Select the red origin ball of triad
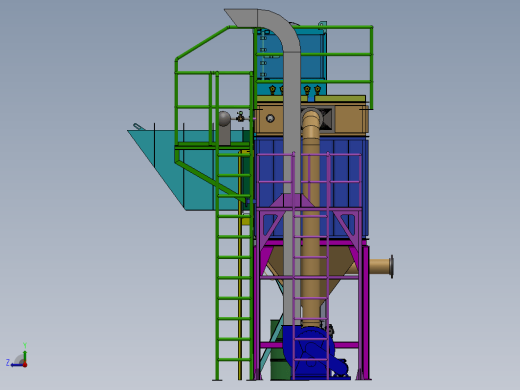The height and width of the screenshot is (390, 520). (x=25, y=365)
